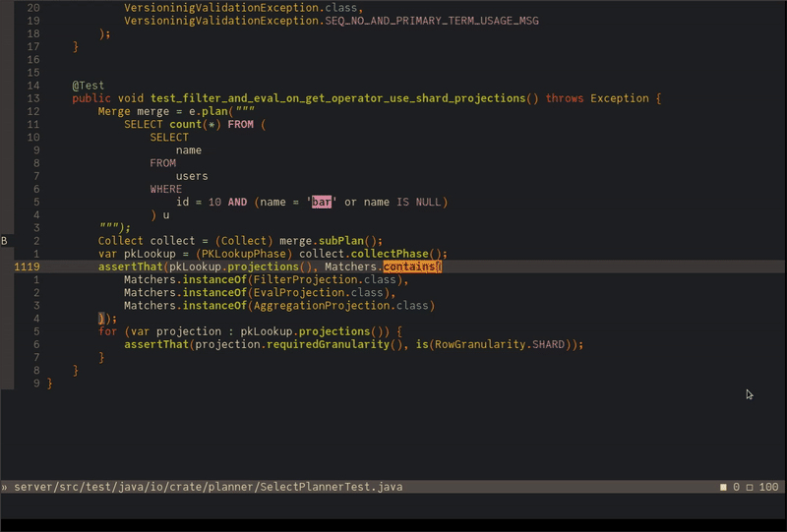The image size is (787, 532).
Task: Click EvalProjection.class argument
Action: [318, 293]
